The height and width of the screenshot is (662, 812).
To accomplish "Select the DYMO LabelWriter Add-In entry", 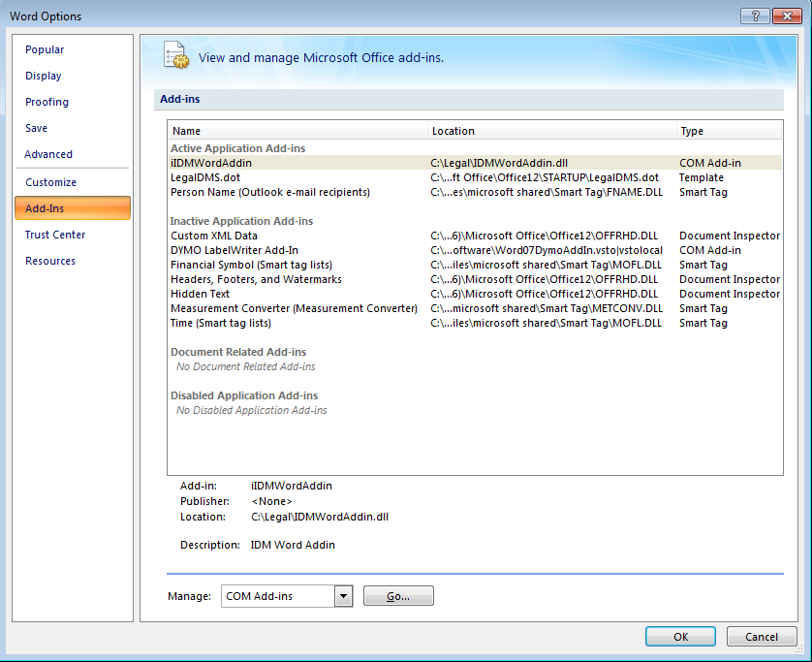I will 234,250.
